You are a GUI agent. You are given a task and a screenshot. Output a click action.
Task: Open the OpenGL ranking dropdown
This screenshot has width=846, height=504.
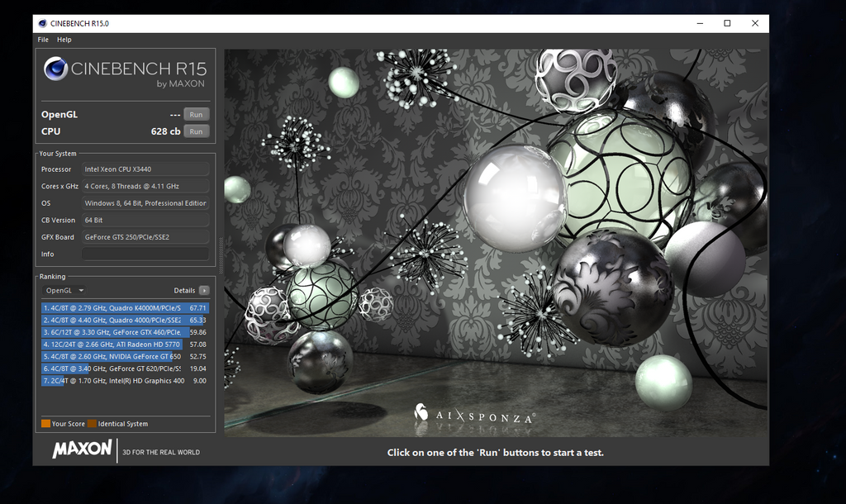(x=64, y=291)
